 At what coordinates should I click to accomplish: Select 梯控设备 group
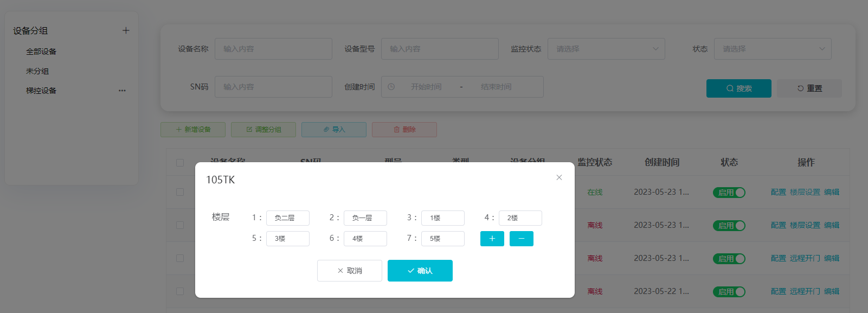41,91
